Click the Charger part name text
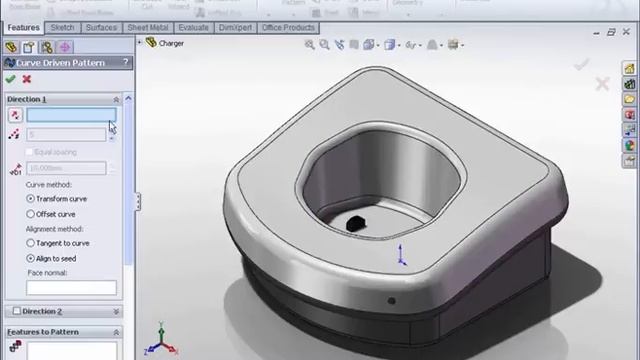This screenshot has width=640, height=360. (171, 43)
